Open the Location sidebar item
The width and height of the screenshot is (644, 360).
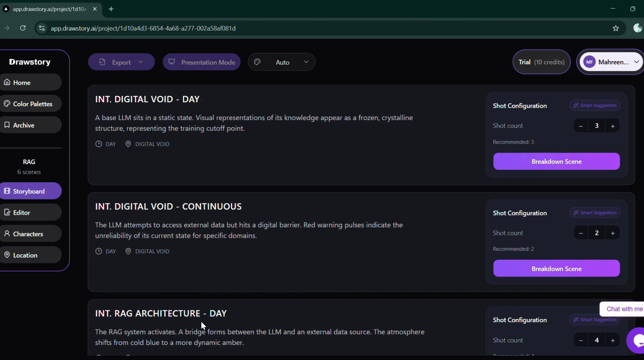point(31,255)
